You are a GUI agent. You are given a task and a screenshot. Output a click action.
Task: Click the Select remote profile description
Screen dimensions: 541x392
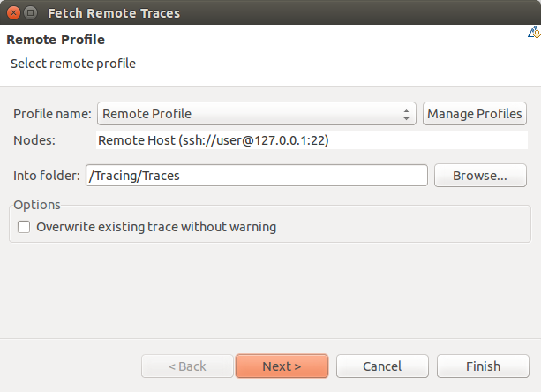(72, 64)
